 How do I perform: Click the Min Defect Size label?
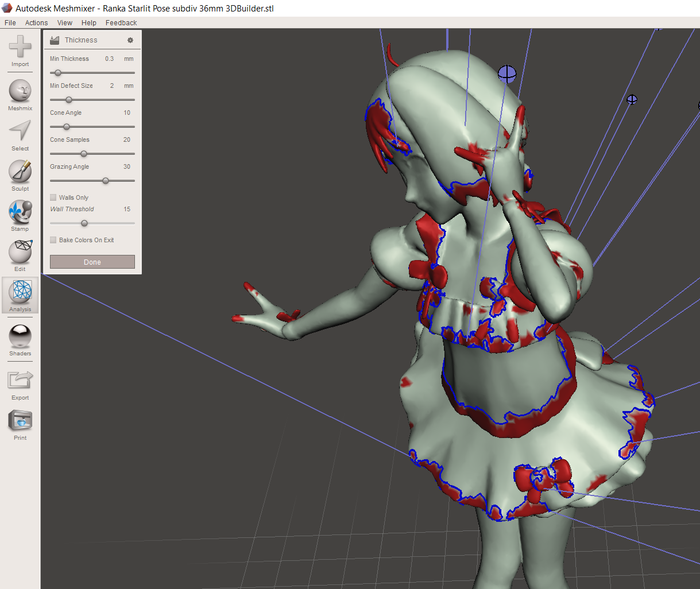pyautogui.click(x=71, y=86)
